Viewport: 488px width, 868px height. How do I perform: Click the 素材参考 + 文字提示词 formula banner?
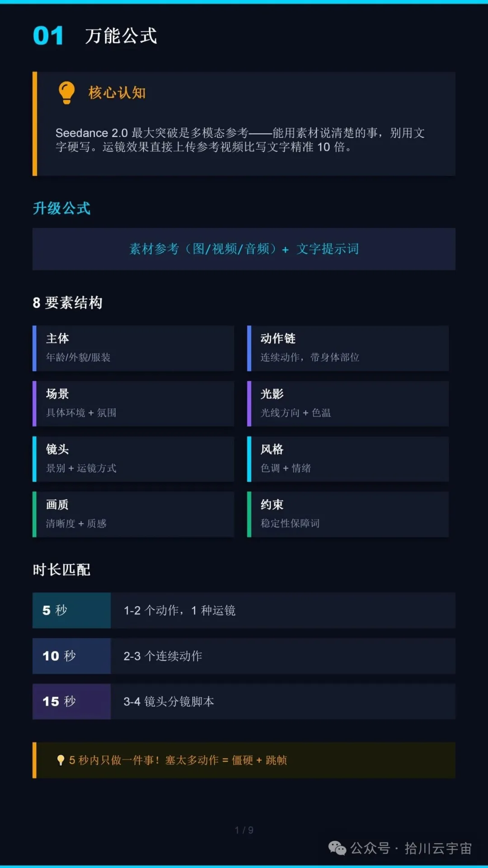click(x=244, y=249)
